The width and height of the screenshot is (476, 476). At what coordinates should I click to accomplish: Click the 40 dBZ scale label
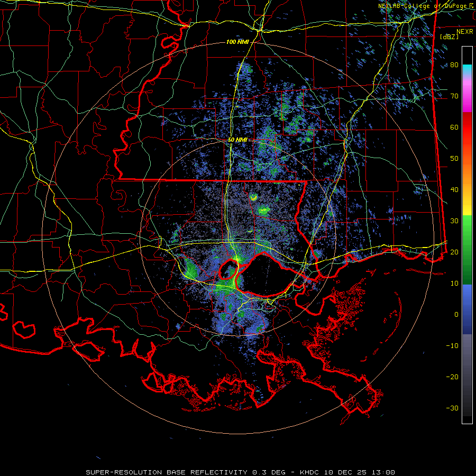[454, 190]
